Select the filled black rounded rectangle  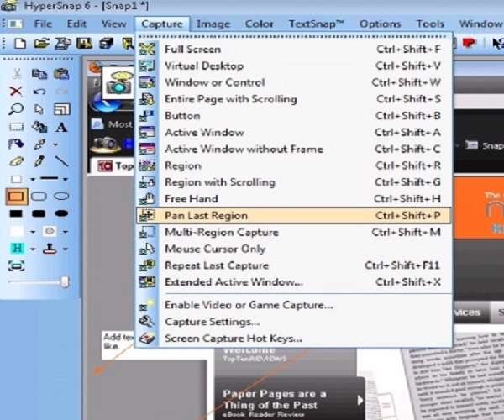pos(39,213)
